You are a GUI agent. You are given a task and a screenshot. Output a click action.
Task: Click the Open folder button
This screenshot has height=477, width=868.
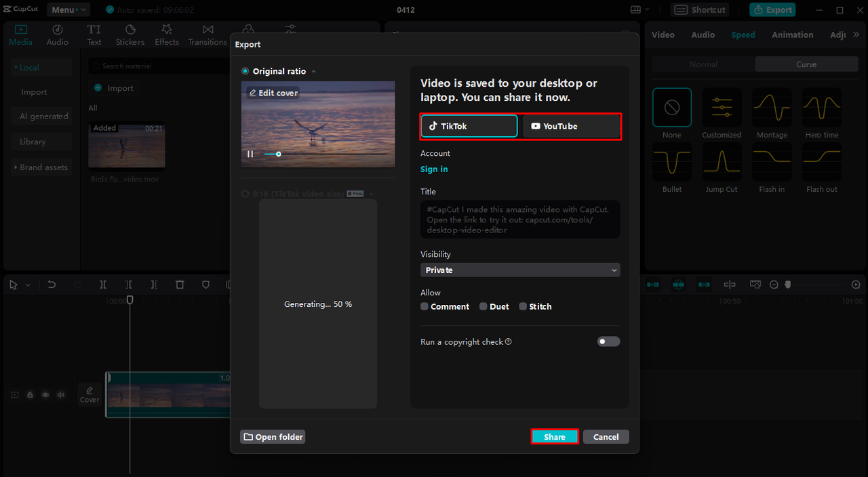point(273,437)
